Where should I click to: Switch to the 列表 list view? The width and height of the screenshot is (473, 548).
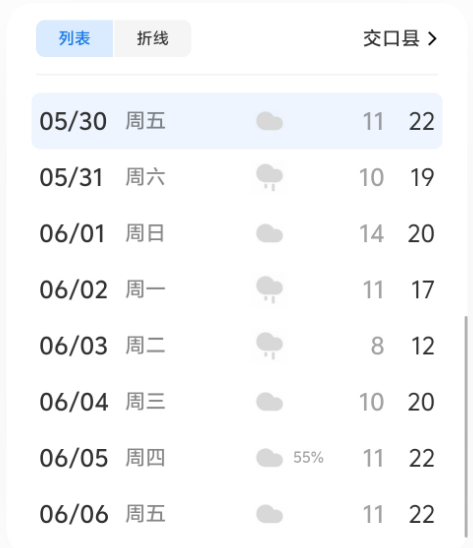(74, 38)
